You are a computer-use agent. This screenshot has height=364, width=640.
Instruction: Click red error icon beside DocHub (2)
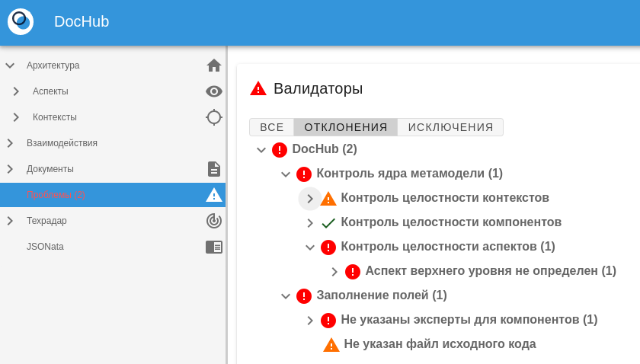point(280,150)
